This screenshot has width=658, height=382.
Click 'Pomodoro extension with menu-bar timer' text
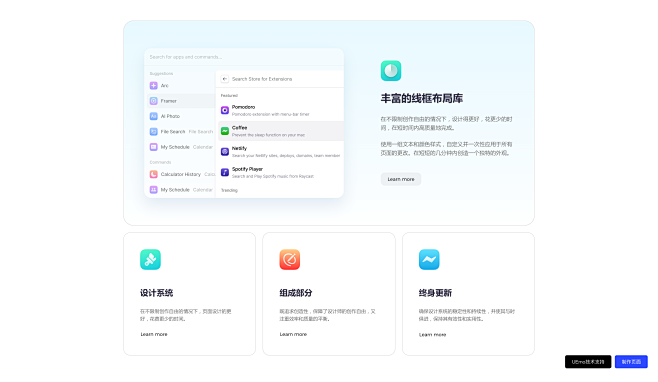tap(271, 114)
